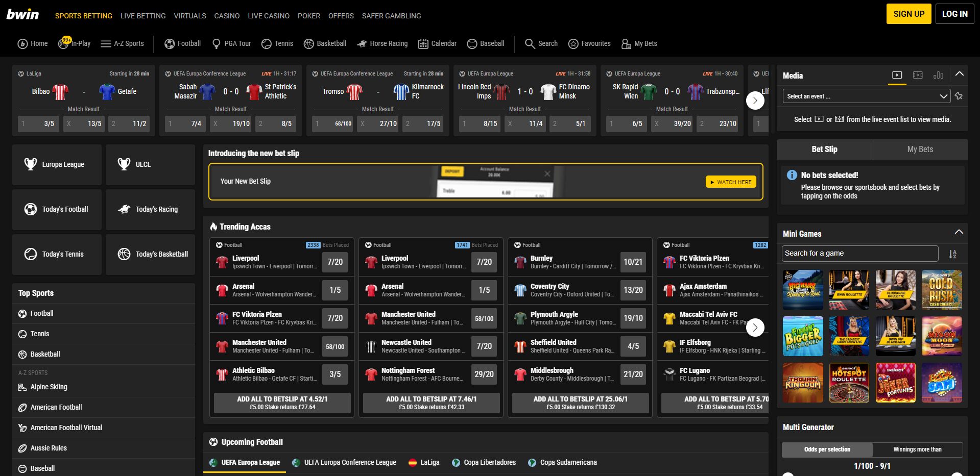980x476 pixels.
Task: Select draw odds 13/5 for Bilbao-Getafe
Action: [84, 123]
